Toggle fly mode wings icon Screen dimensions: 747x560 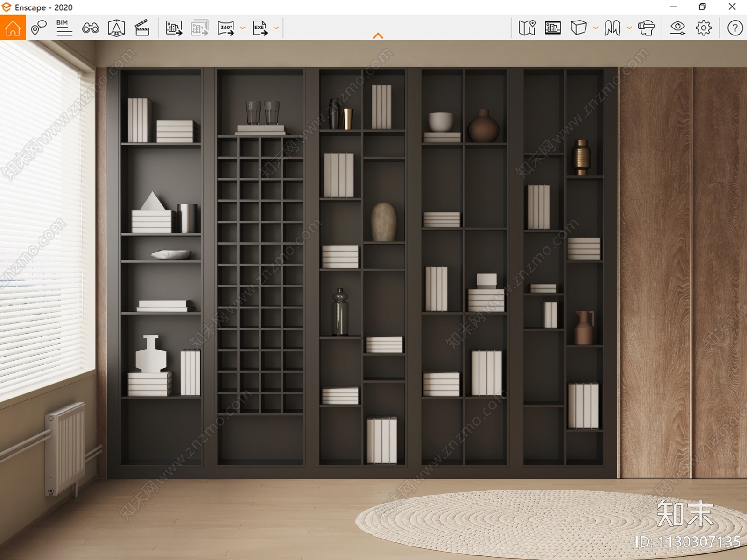click(x=612, y=28)
